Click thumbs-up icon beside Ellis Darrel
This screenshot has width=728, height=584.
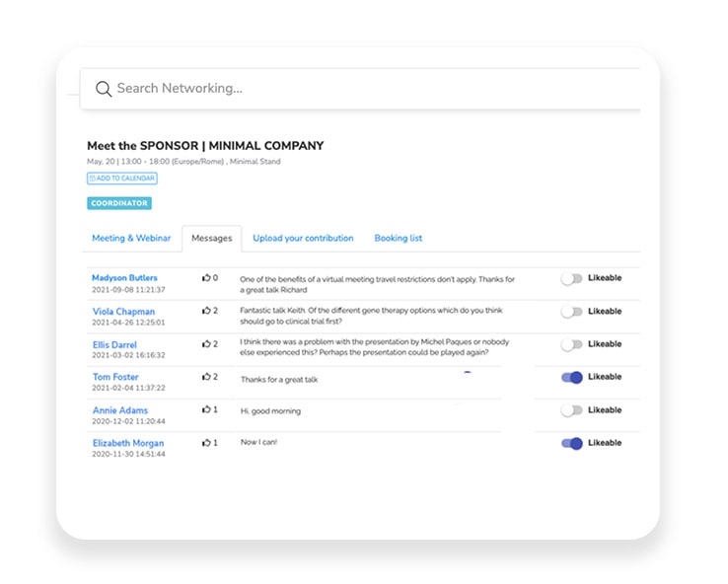click(206, 344)
